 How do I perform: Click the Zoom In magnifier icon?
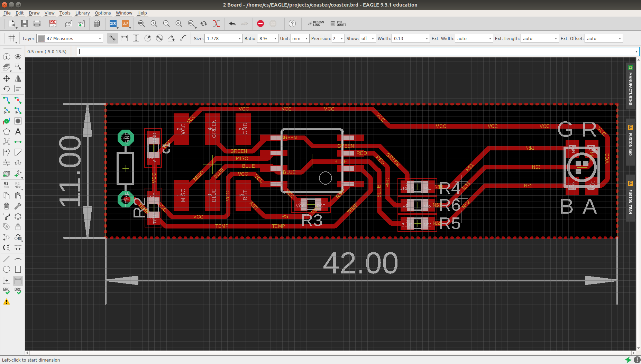coord(154,24)
